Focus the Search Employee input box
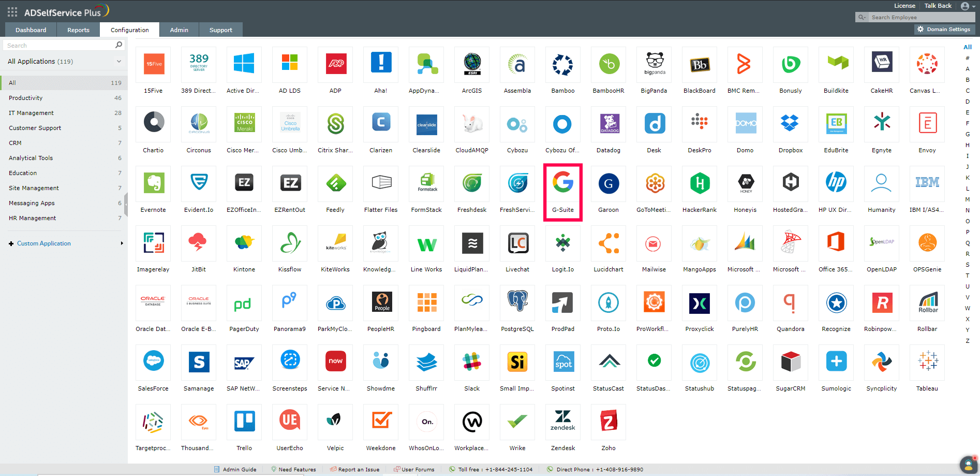Image resolution: width=980 pixels, height=476 pixels. (x=922, y=17)
